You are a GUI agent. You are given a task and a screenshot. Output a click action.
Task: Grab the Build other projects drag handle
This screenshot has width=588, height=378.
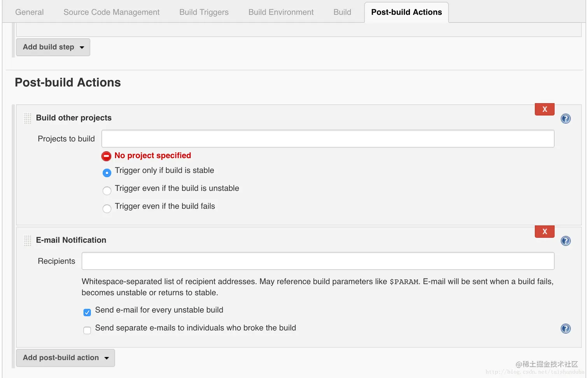click(x=27, y=118)
